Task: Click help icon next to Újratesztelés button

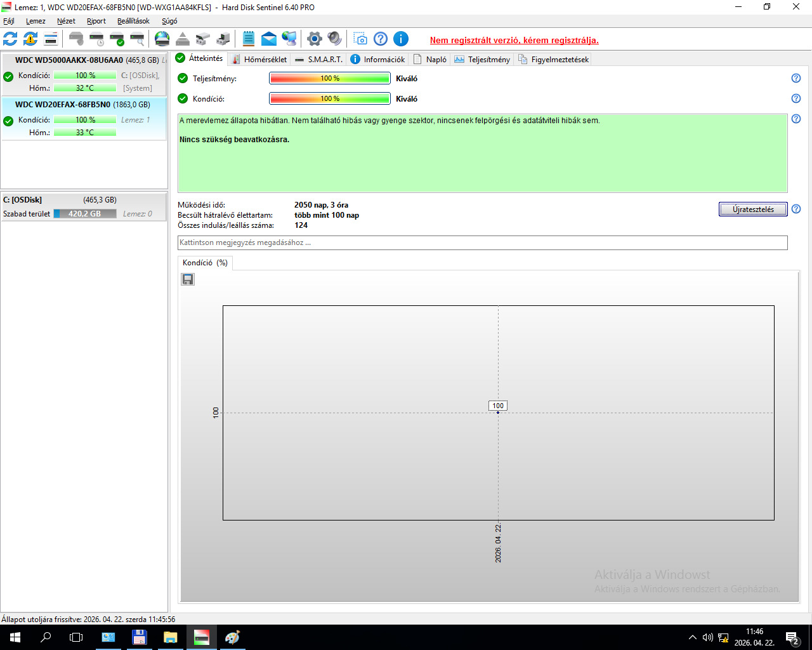Action: [x=796, y=209]
